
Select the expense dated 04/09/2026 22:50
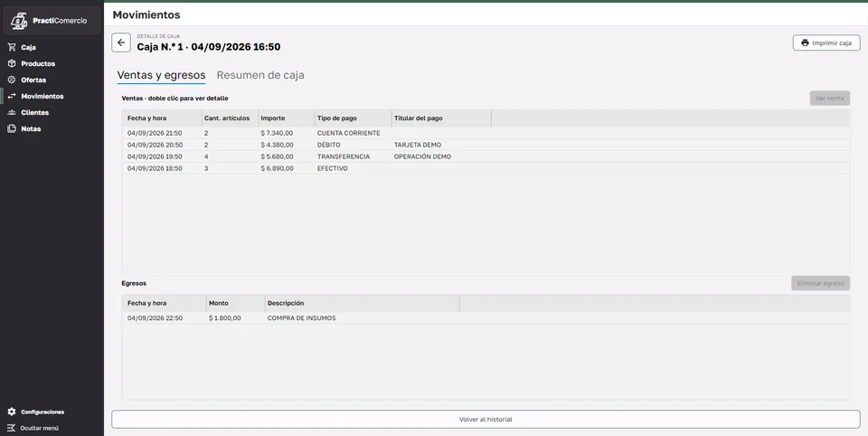(486, 318)
